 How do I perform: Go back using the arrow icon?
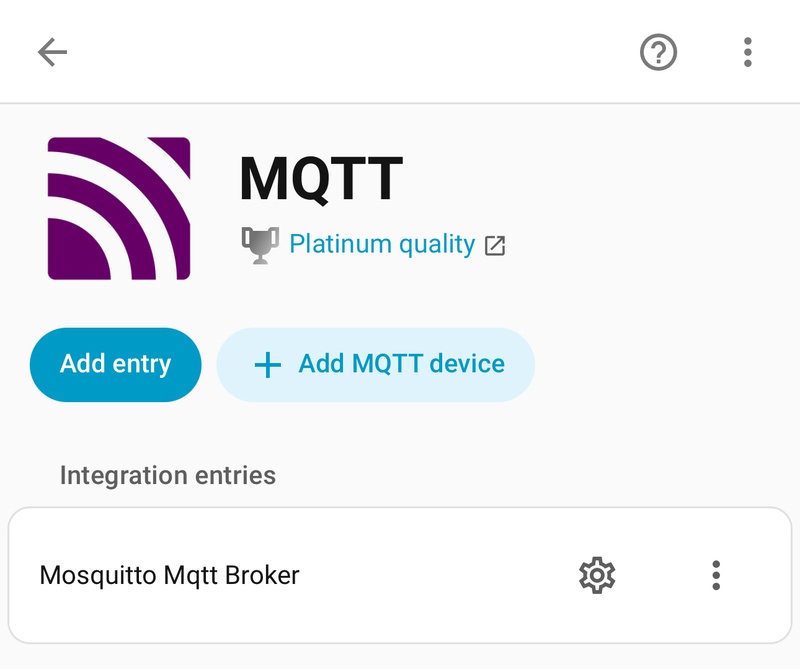[x=52, y=52]
